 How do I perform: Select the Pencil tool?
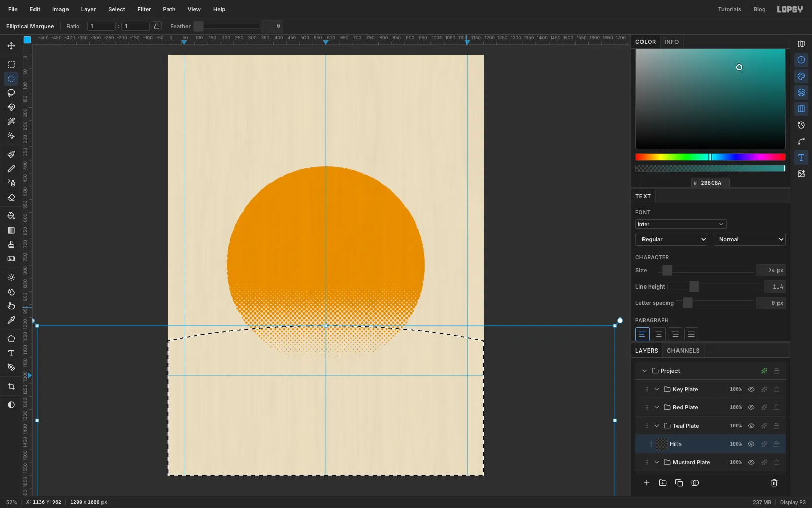pyautogui.click(x=11, y=169)
